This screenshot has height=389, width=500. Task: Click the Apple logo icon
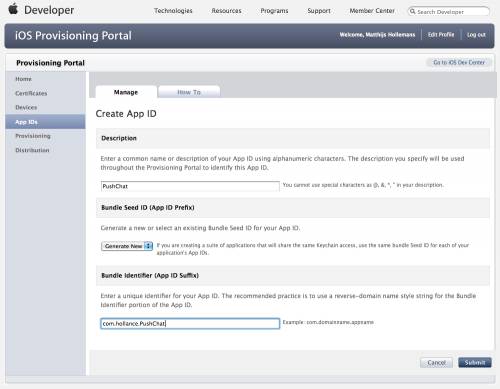pos(13,9)
